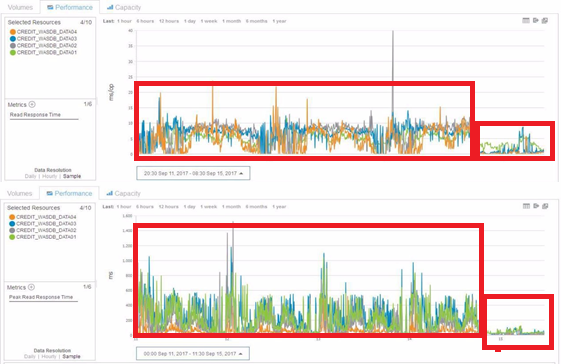Show last 1 day in Peak Read Response Time chart
561x364 pixels.
coord(189,207)
